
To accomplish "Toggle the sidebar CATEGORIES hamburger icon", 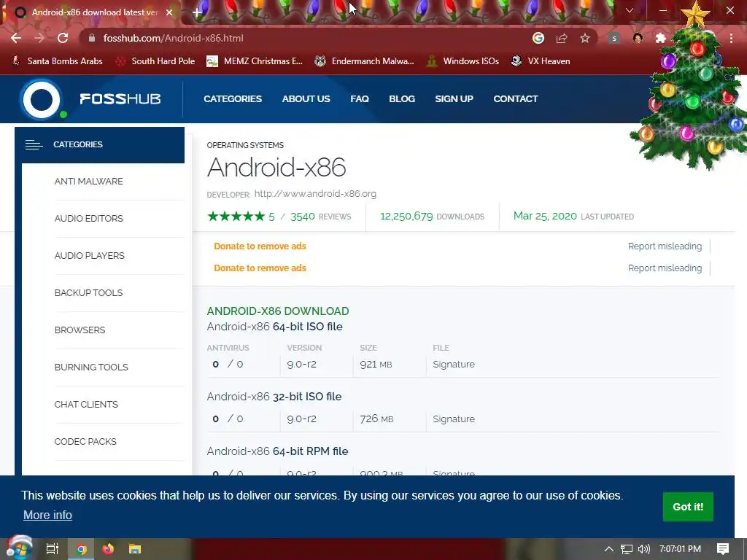I will (x=34, y=144).
